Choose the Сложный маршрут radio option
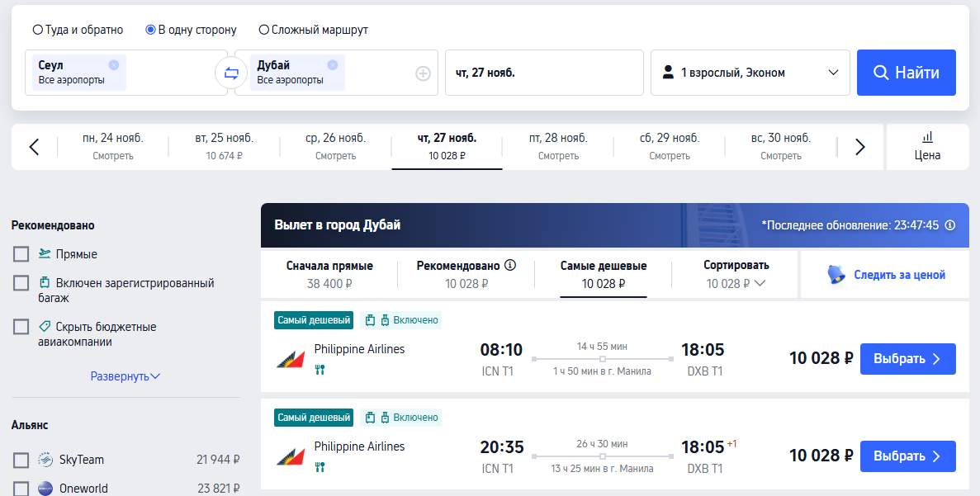Viewport: 980px width, 496px height. pos(263,30)
